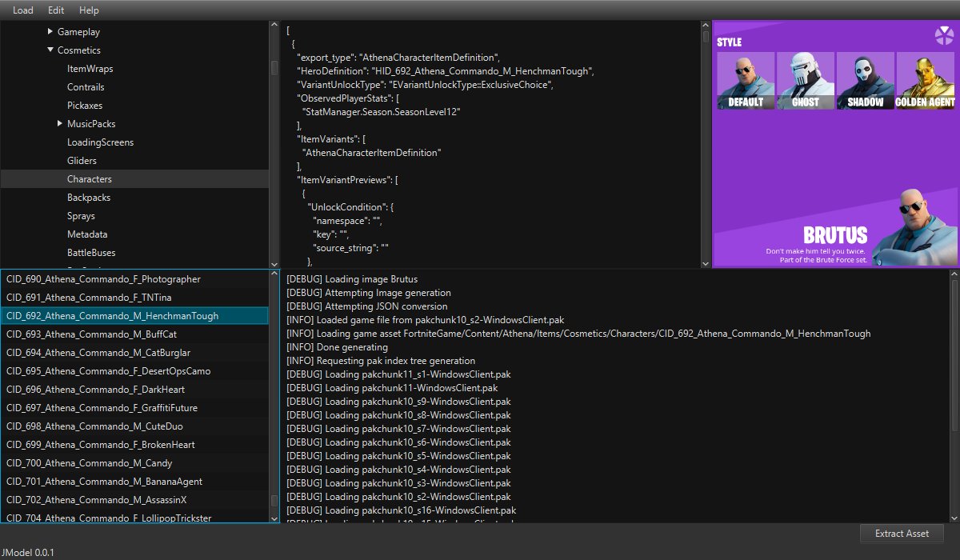Select CID_696_Athena_Commando_F_DarkHeart asset

click(x=134, y=390)
